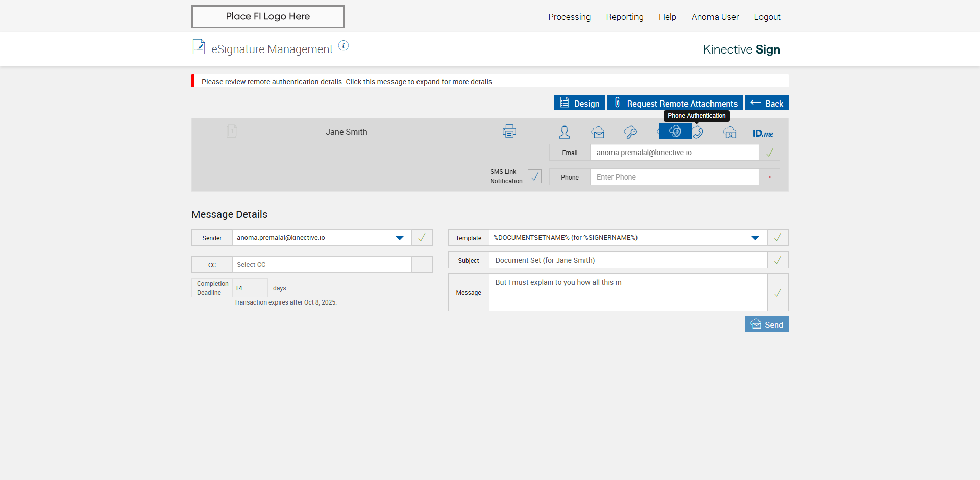Focus the Enter Phone field
The height and width of the screenshot is (480, 980).
click(674, 177)
